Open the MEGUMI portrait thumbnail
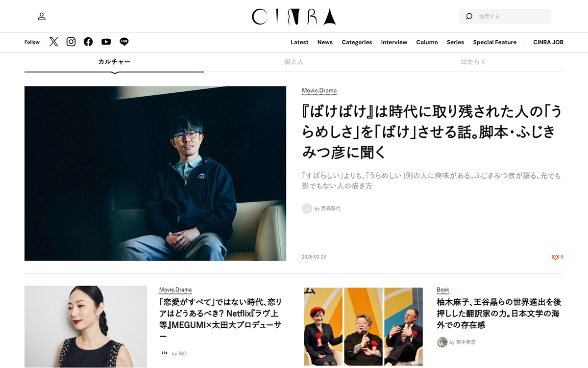 [86, 327]
